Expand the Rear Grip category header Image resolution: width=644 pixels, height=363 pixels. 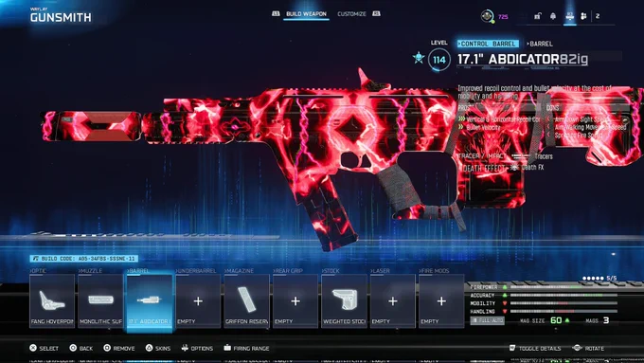pos(288,270)
